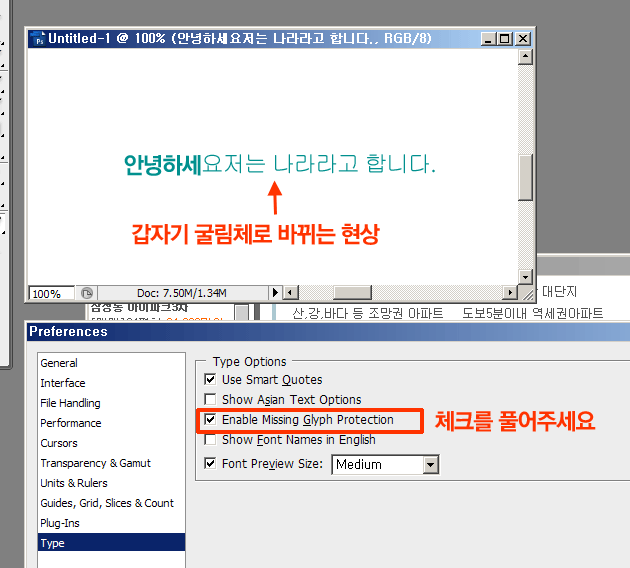
Task: Click the status bar icon beside zoom field
Action: 86,293
